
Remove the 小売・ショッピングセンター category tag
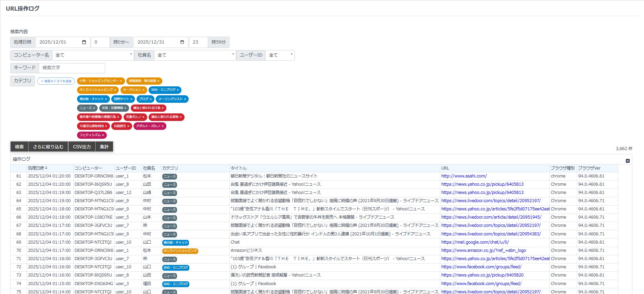[x=121, y=81]
